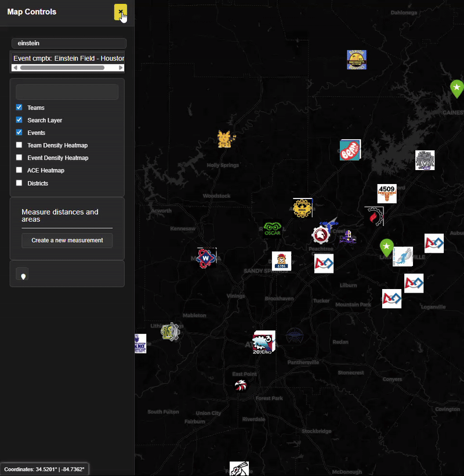Click the Holly Springs map label
Screen dimensions: 464x476
[x=223, y=165]
